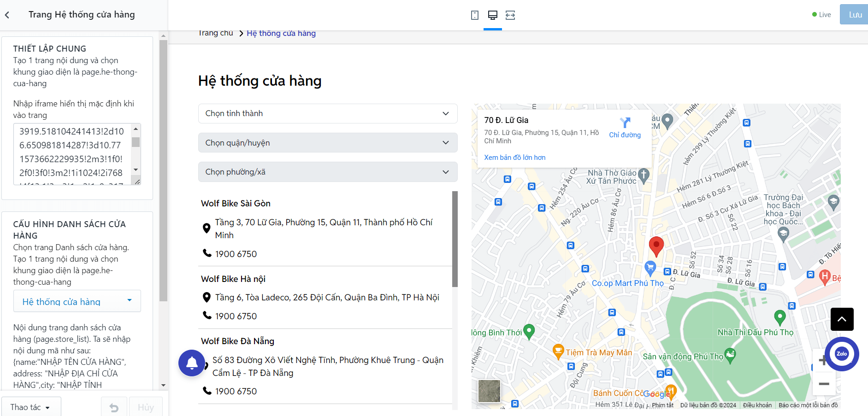868x416 pixels.
Task: Click the sidebar scroll-down arrow
Action: 163,385
